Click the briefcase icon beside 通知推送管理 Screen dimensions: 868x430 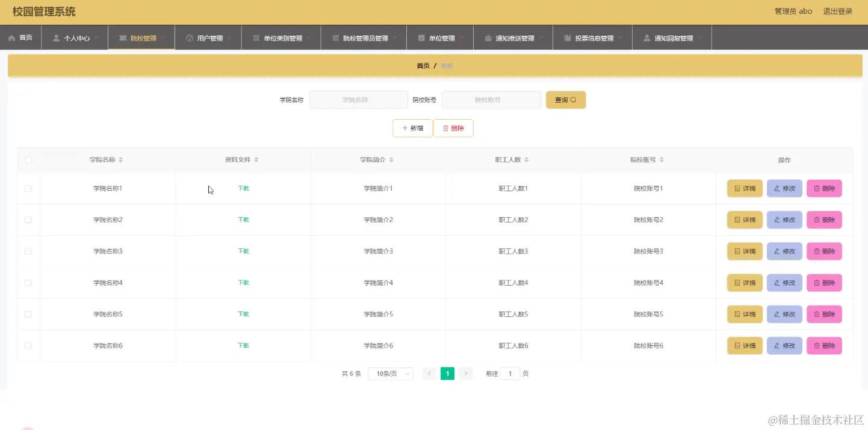coord(488,38)
